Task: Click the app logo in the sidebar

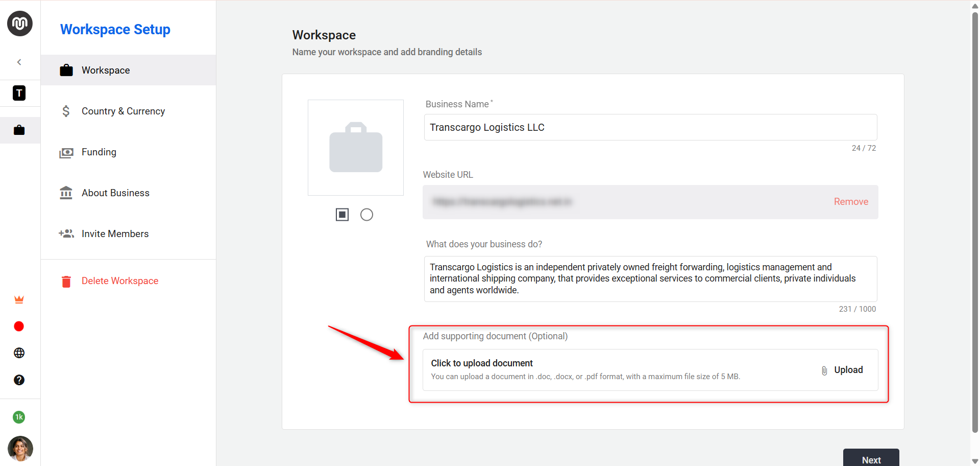Action: (x=20, y=24)
